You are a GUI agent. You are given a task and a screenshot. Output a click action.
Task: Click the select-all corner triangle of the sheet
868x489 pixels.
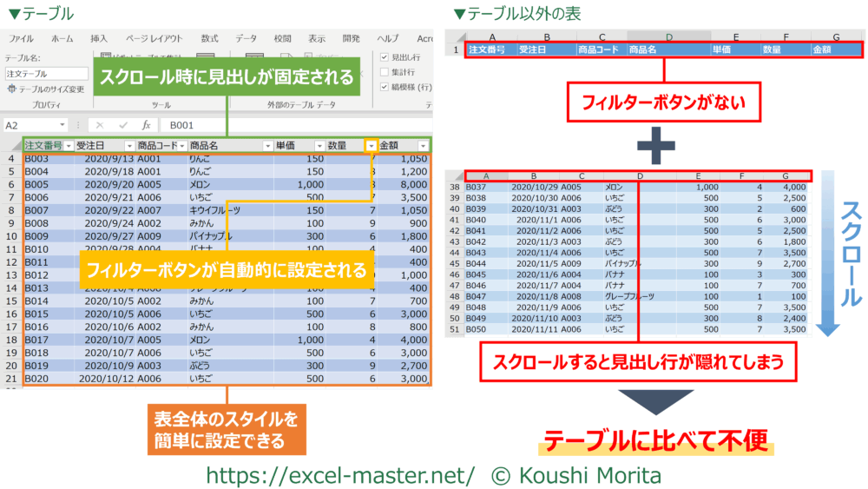point(10,145)
